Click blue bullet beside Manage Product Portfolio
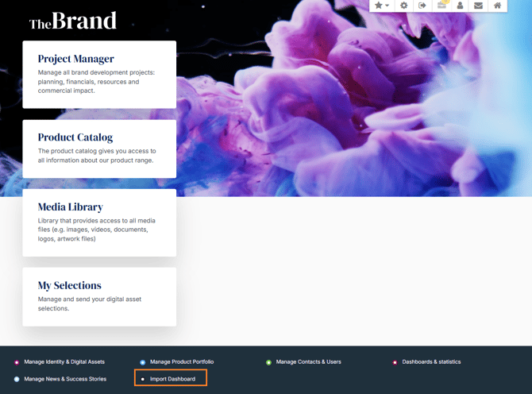Screen dimensions: 532x394 (143, 362)
